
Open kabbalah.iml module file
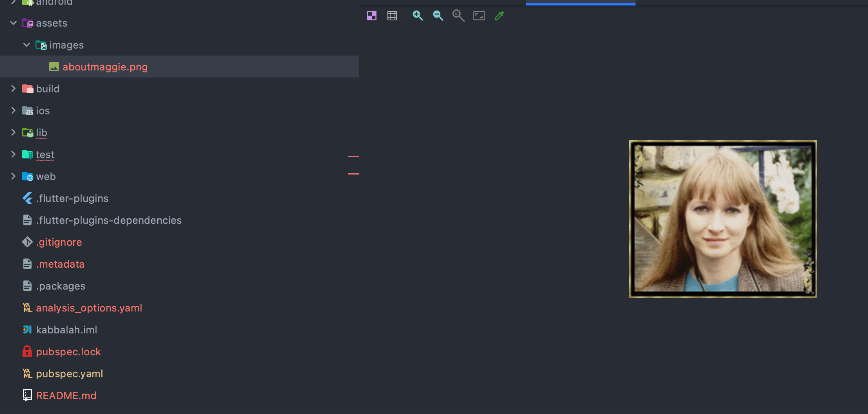coord(67,330)
